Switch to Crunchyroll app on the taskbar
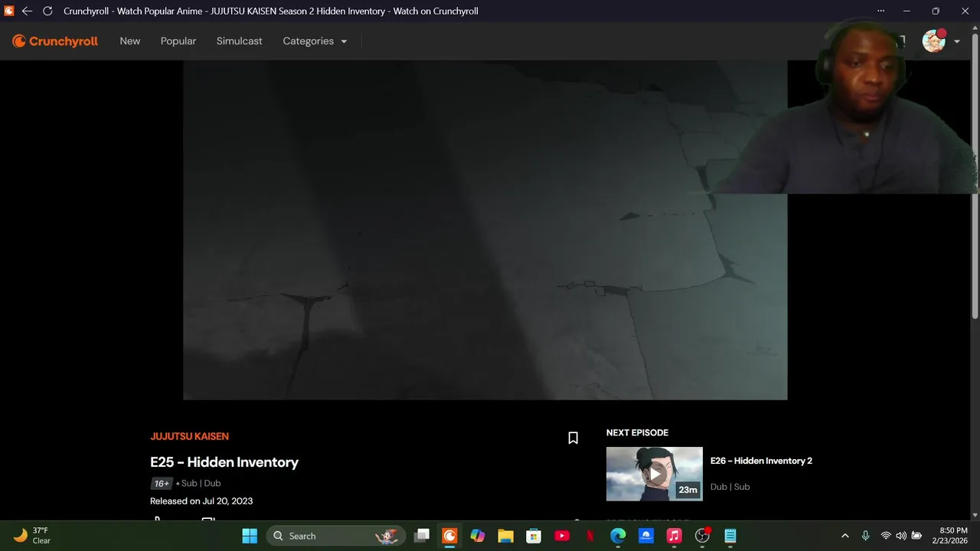 pos(449,536)
